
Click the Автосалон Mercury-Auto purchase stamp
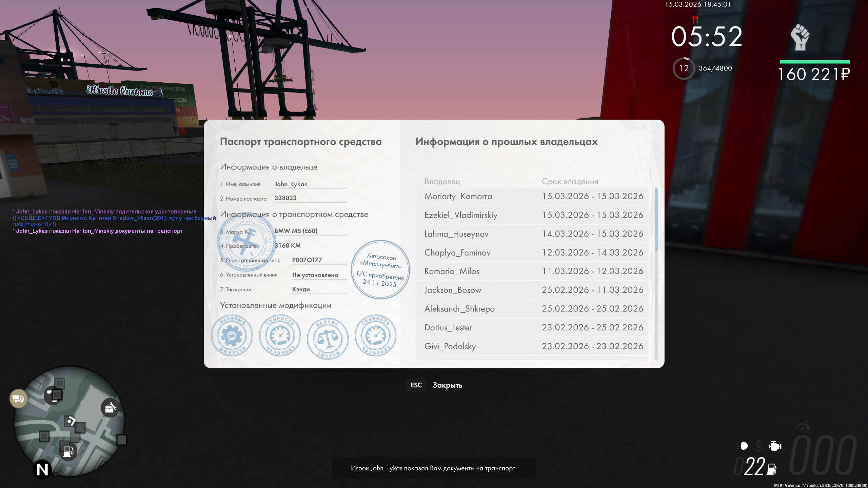pos(380,270)
